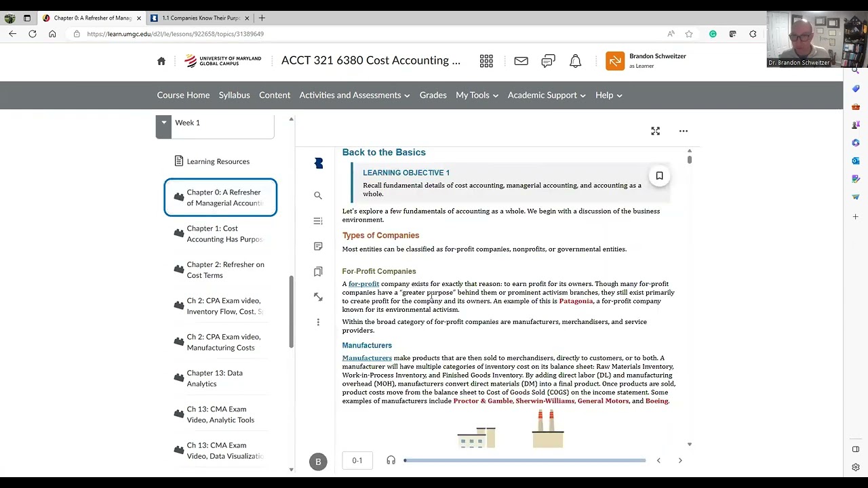868x488 pixels.
Task: Open the Course Home menu item
Action: (x=183, y=96)
